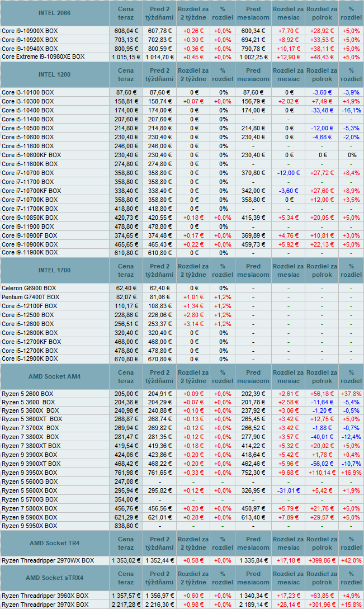Click the AMD Socket sTRX4 section header

[54, 578]
